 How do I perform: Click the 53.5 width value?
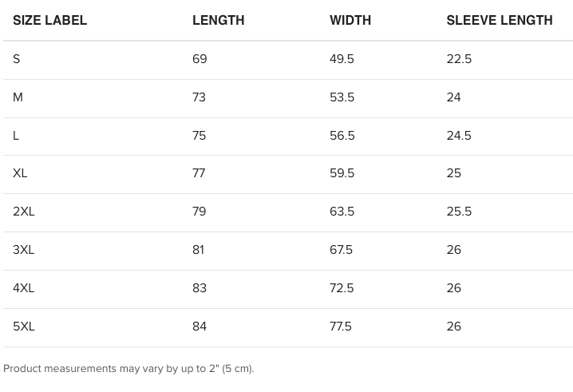342,97
